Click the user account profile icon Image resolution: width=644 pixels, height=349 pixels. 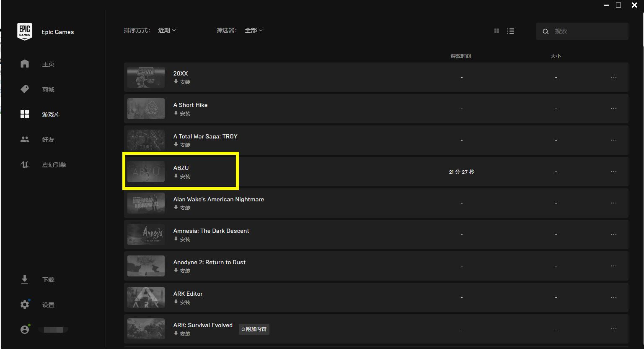(x=25, y=330)
